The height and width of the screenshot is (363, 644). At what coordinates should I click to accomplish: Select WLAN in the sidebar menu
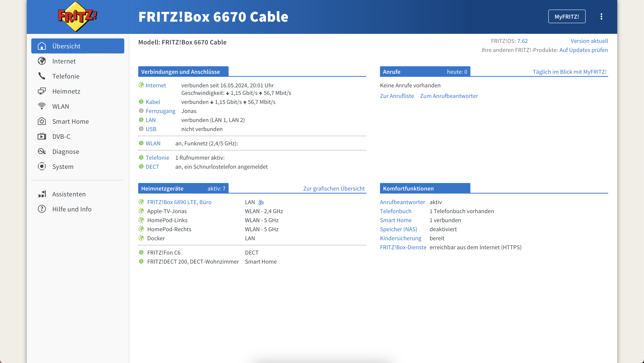tap(78, 106)
